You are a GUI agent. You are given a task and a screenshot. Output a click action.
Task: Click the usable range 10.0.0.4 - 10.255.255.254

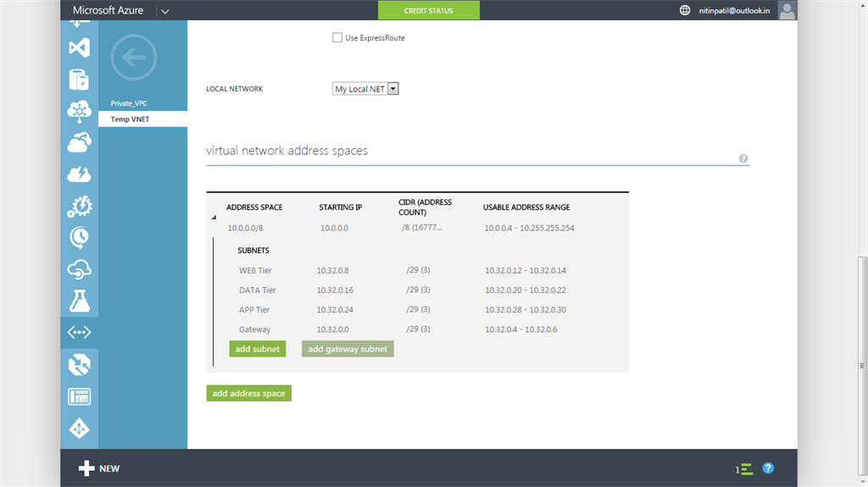tap(529, 228)
